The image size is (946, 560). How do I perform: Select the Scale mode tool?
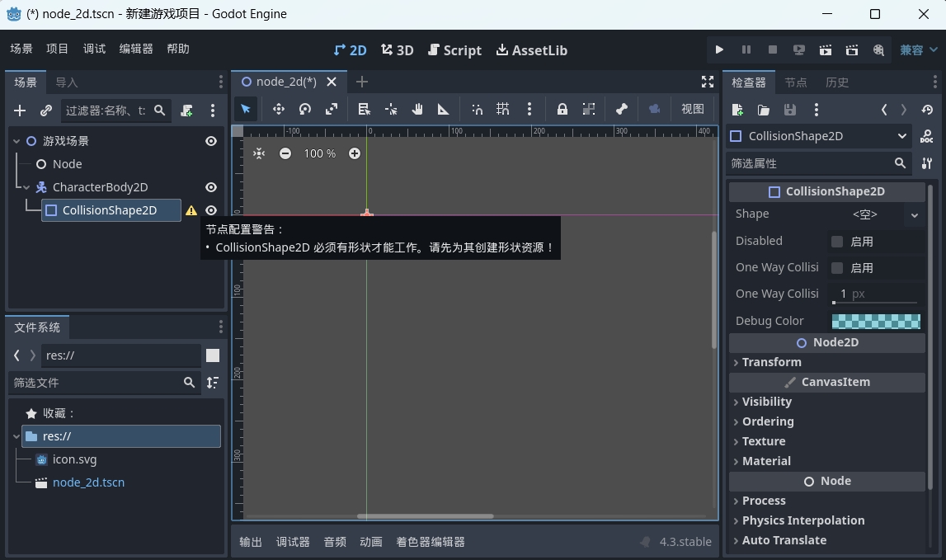click(332, 109)
